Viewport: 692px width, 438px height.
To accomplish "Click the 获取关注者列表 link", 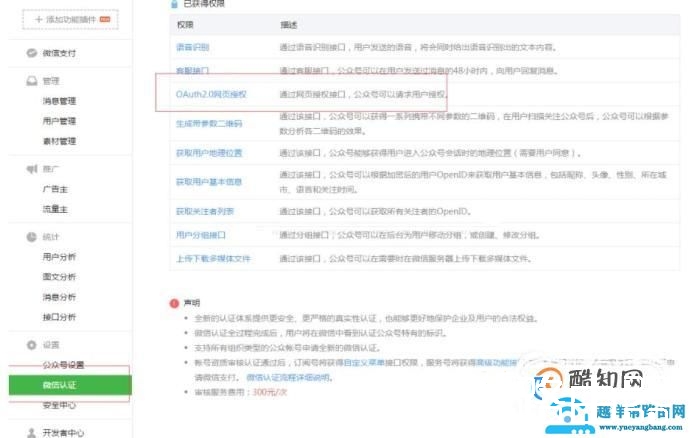I will click(205, 211).
